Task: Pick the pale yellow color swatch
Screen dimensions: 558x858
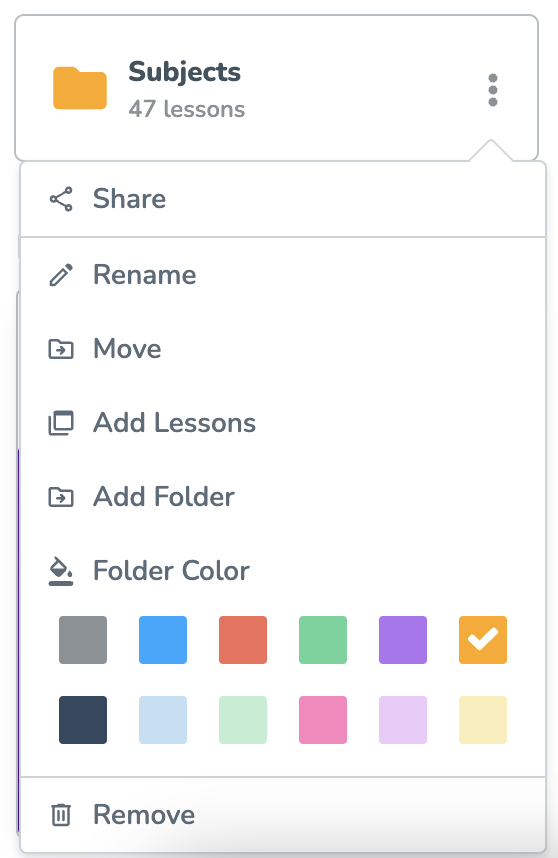Action: pos(483,720)
